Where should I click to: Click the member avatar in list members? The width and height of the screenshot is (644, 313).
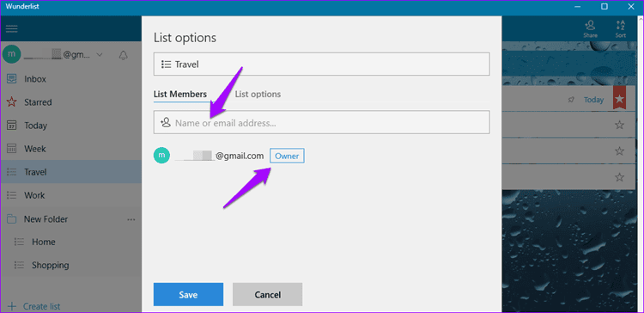coord(161,156)
